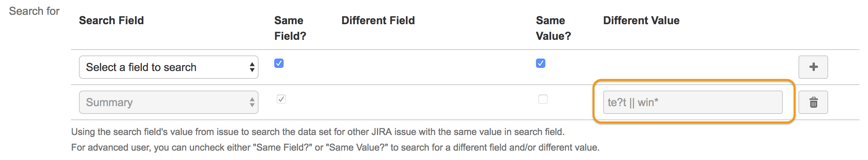Click the 'Search for' label
This screenshot has height=160, width=868.
[34, 11]
